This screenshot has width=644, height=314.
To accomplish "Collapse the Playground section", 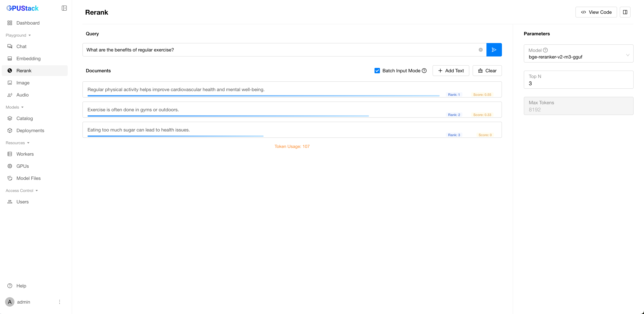I will [x=18, y=35].
